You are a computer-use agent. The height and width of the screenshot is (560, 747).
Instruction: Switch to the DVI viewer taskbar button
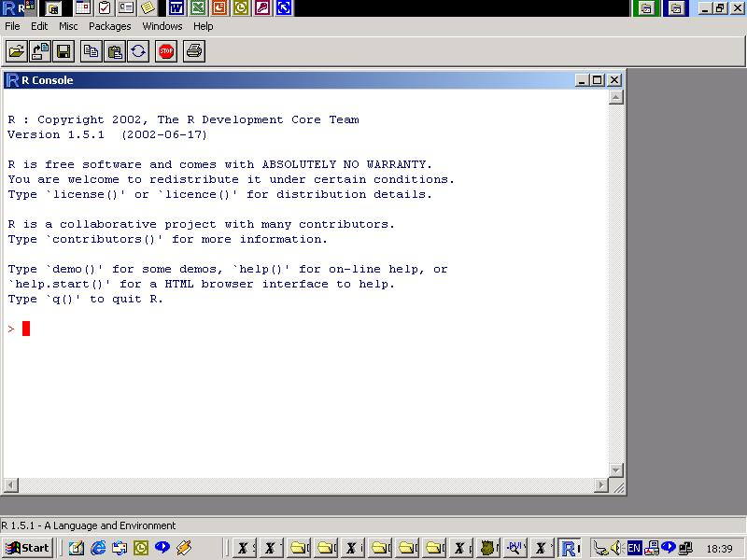515,548
